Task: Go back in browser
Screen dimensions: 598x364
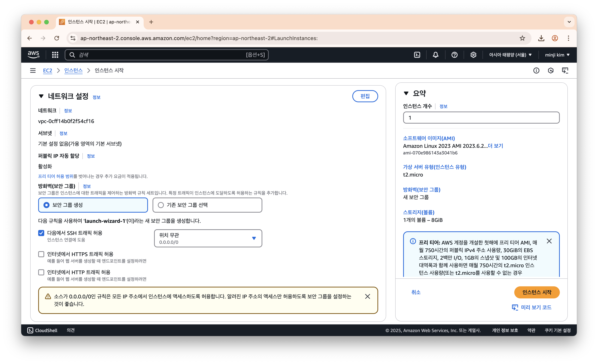Action: pyautogui.click(x=30, y=38)
